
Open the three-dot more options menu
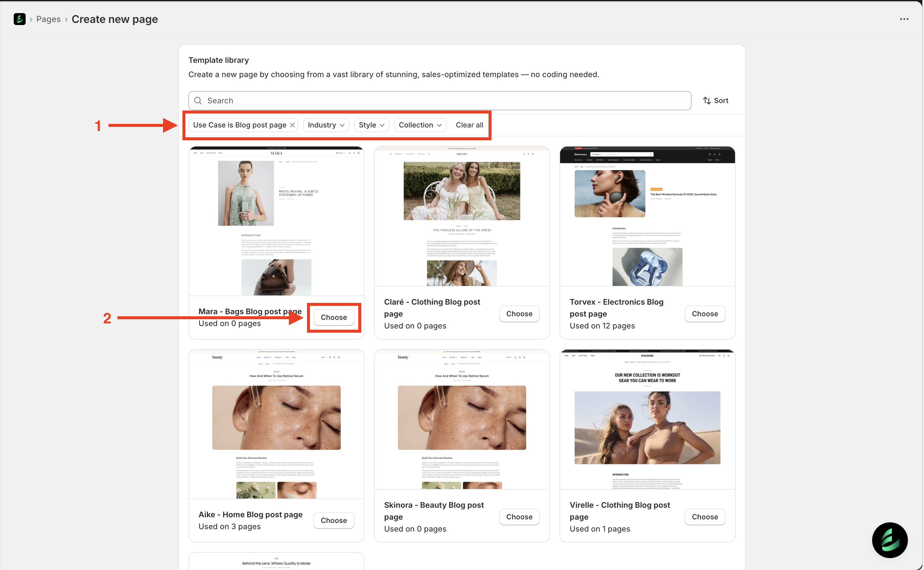(x=904, y=19)
